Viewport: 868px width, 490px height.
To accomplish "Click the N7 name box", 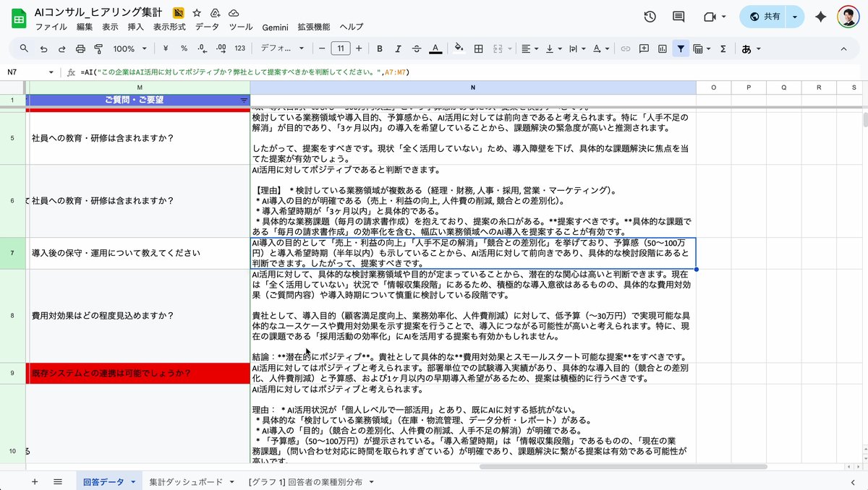I will point(22,72).
